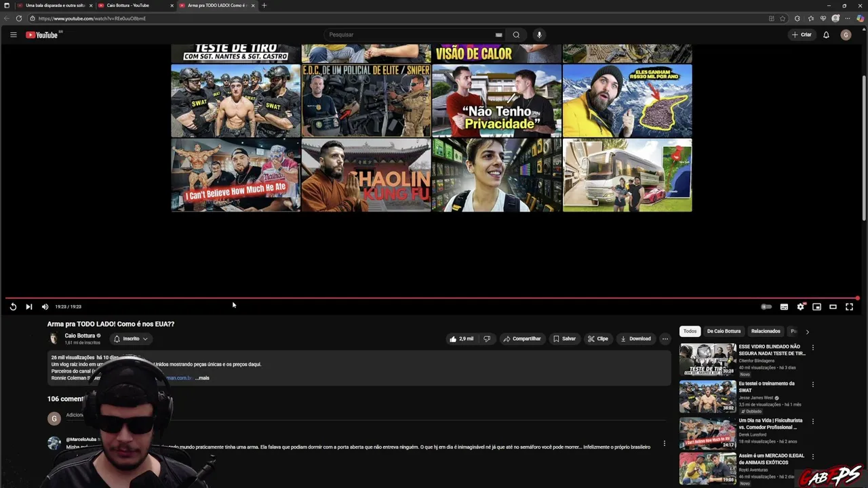868x488 pixels.
Task: Open endscreen motorhome bus video
Action: (x=627, y=175)
